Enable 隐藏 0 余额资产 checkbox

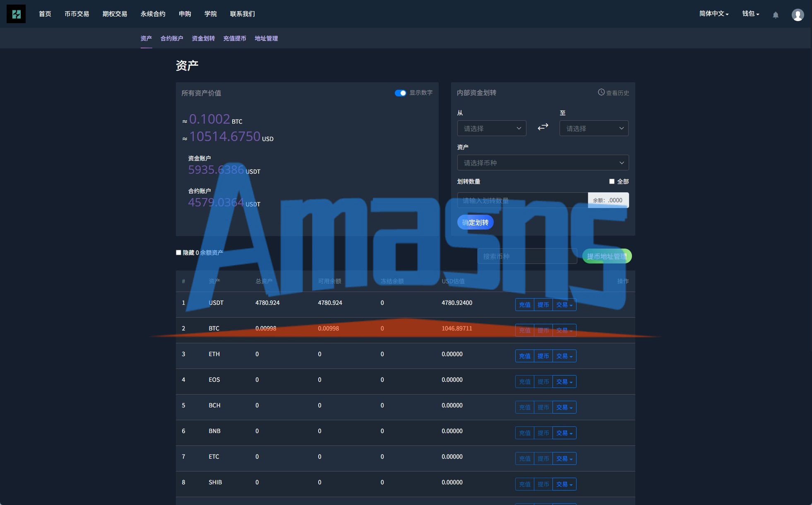(x=179, y=252)
